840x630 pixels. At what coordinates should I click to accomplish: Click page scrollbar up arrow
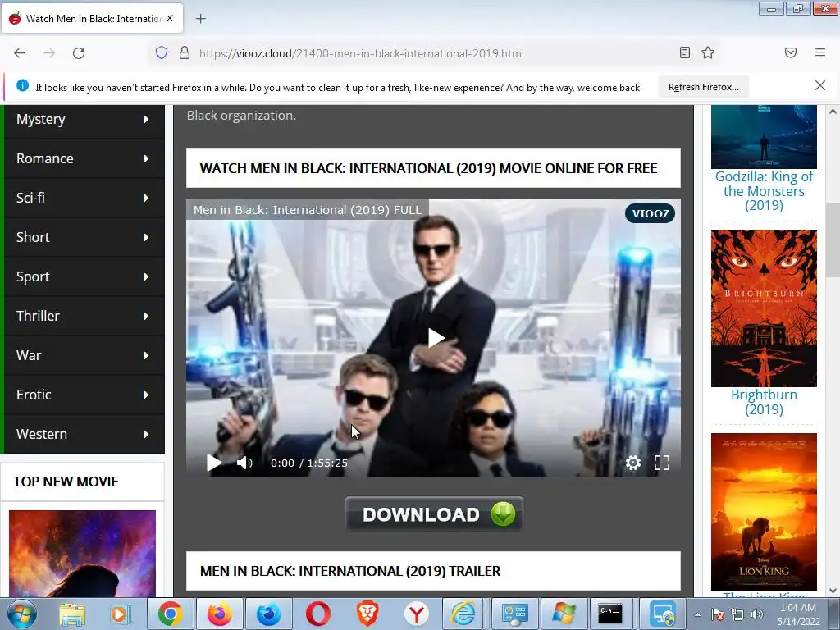[833, 112]
